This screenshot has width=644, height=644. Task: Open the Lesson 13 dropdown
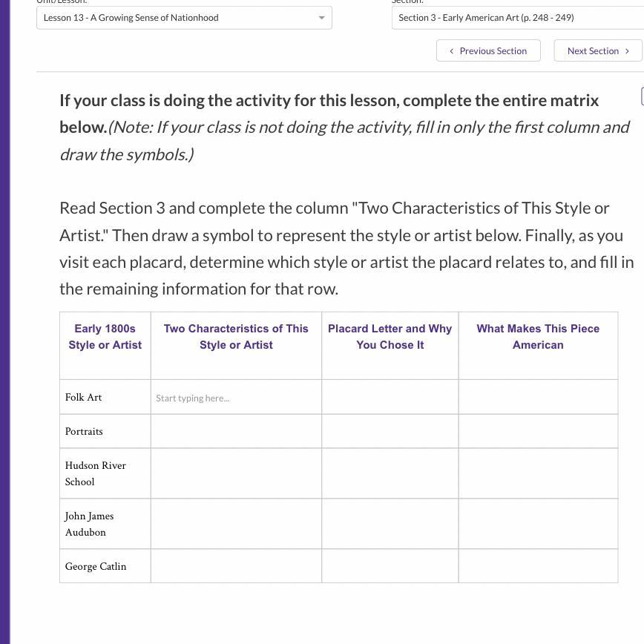coord(184,18)
